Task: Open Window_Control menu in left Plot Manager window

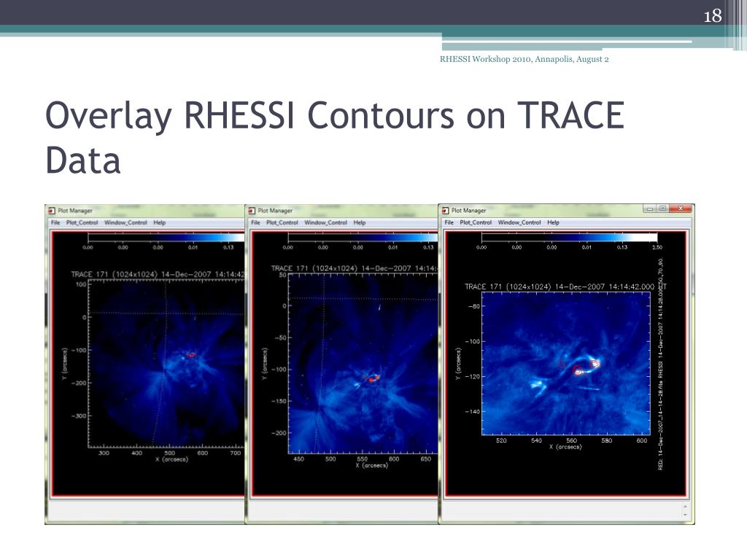Action: point(125,223)
